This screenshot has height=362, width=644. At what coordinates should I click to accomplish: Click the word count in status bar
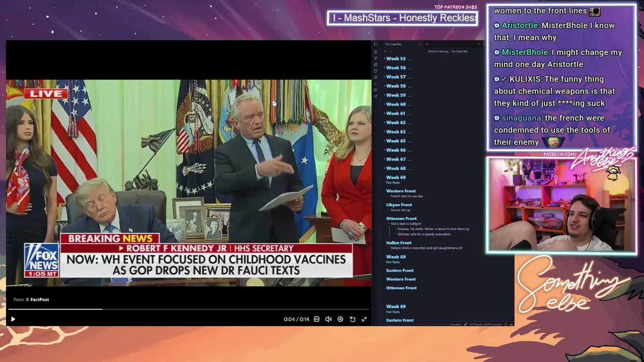click(475, 324)
